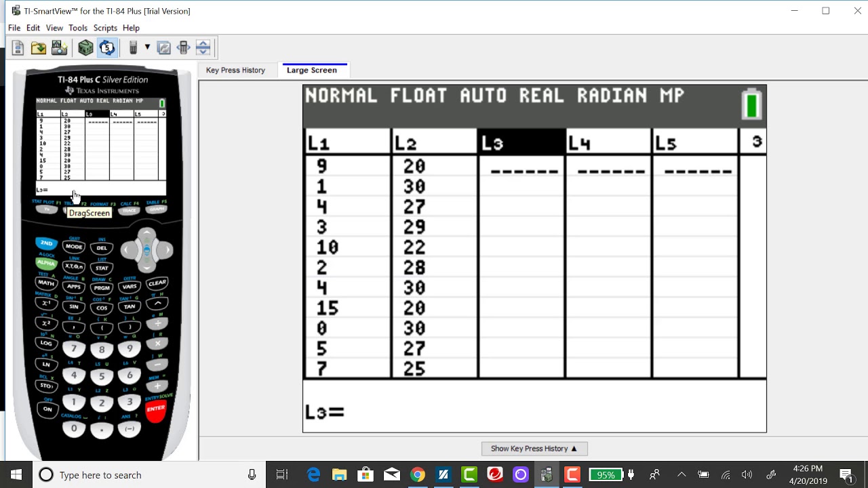Click the LOG calculator key
868x488 pixels.
(x=46, y=344)
